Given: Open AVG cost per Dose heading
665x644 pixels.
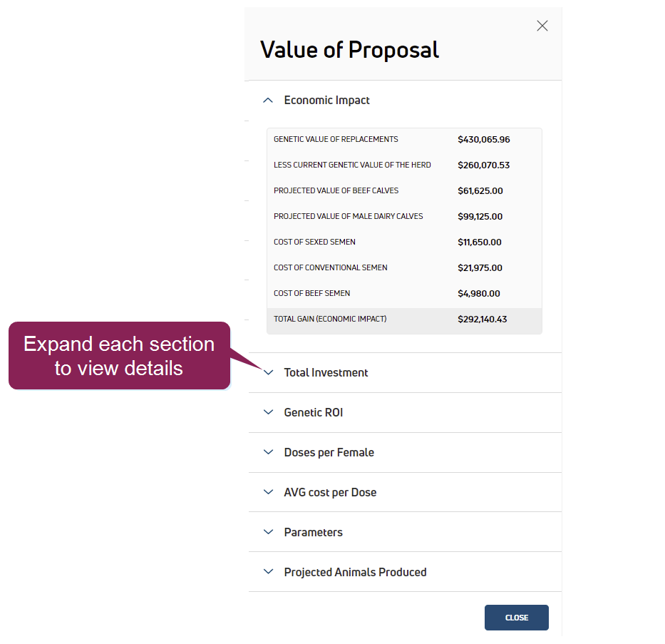Looking at the screenshot, I should click(x=330, y=493).
